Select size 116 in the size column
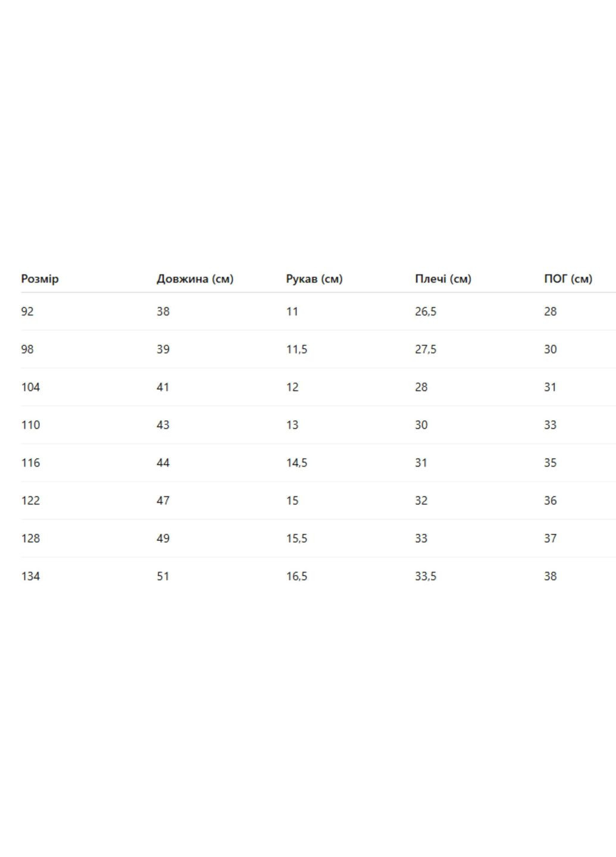 (x=30, y=462)
